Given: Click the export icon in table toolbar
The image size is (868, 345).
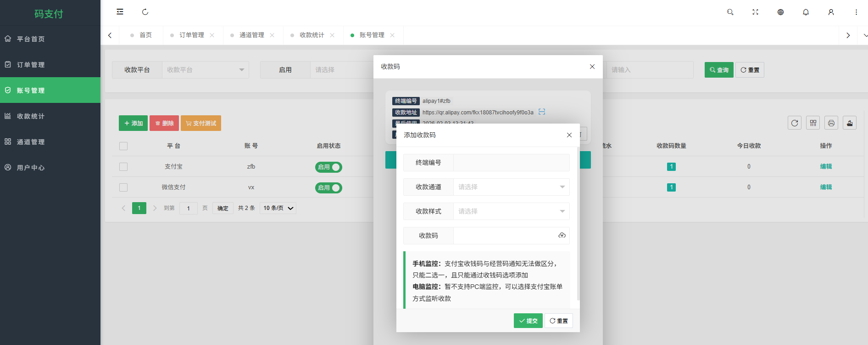Looking at the screenshot, I should (x=850, y=123).
